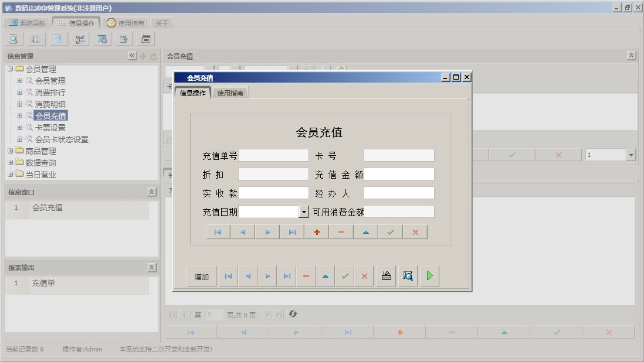Expand the 商品管理 tree folder

pos(10,151)
